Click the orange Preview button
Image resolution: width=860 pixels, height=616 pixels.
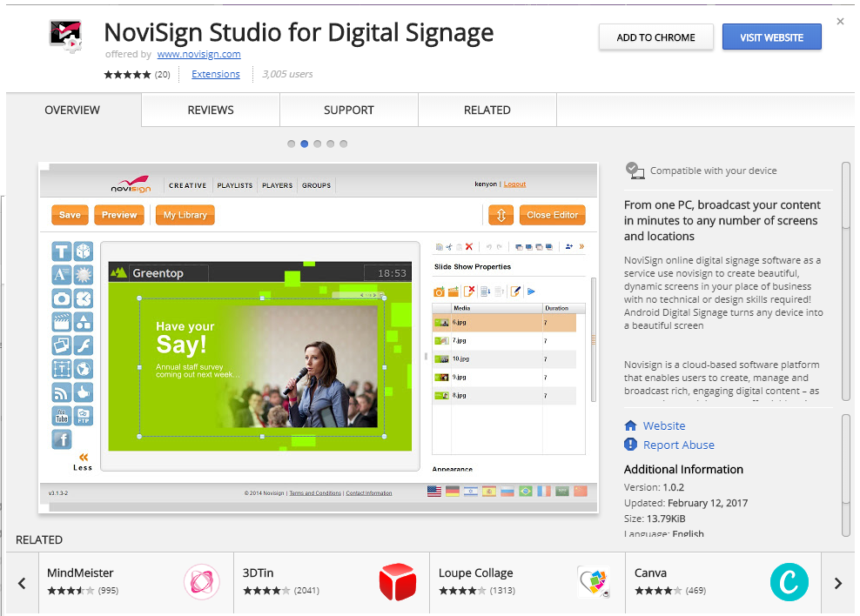[119, 215]
